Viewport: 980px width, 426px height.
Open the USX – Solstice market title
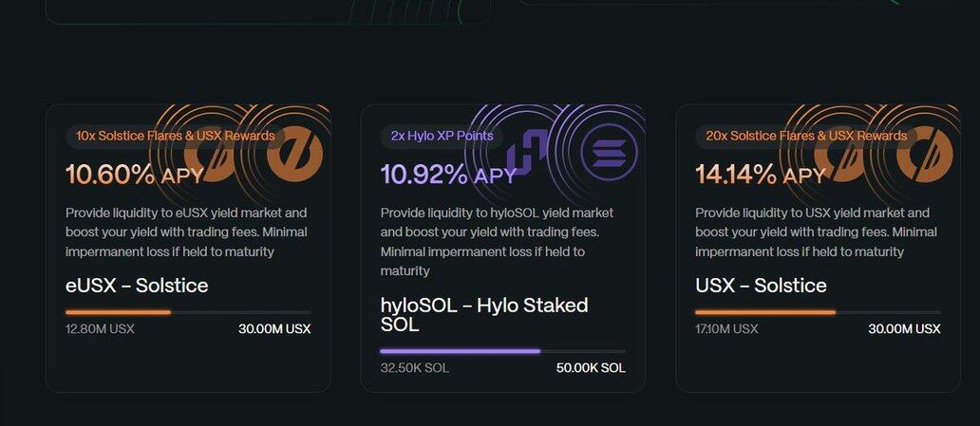[761, 286]
